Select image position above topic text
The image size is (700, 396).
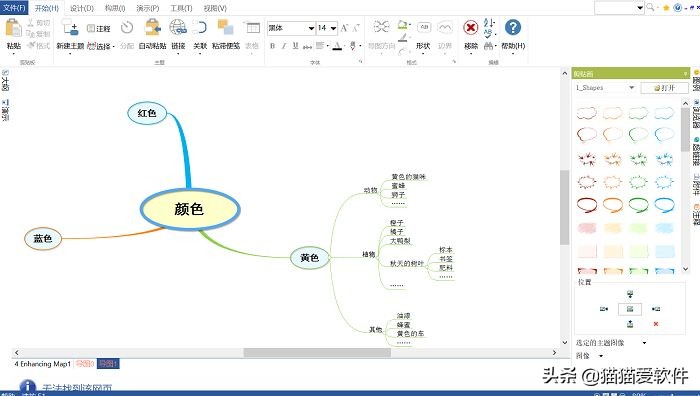pos(630,294)
